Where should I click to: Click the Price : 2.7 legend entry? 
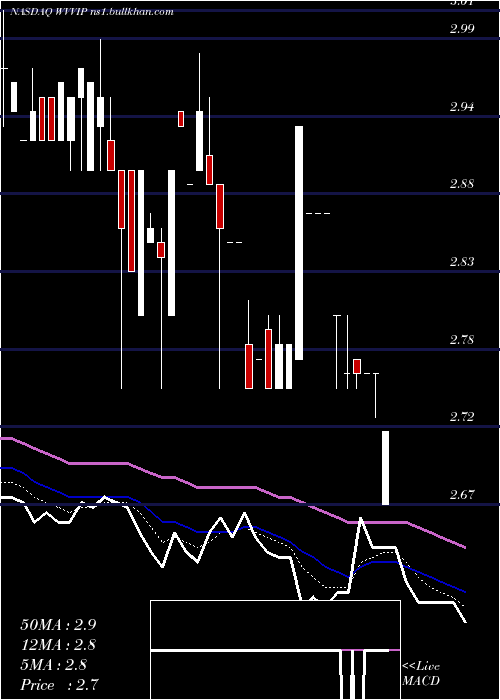pyautogui.click(x=59, y=684)
